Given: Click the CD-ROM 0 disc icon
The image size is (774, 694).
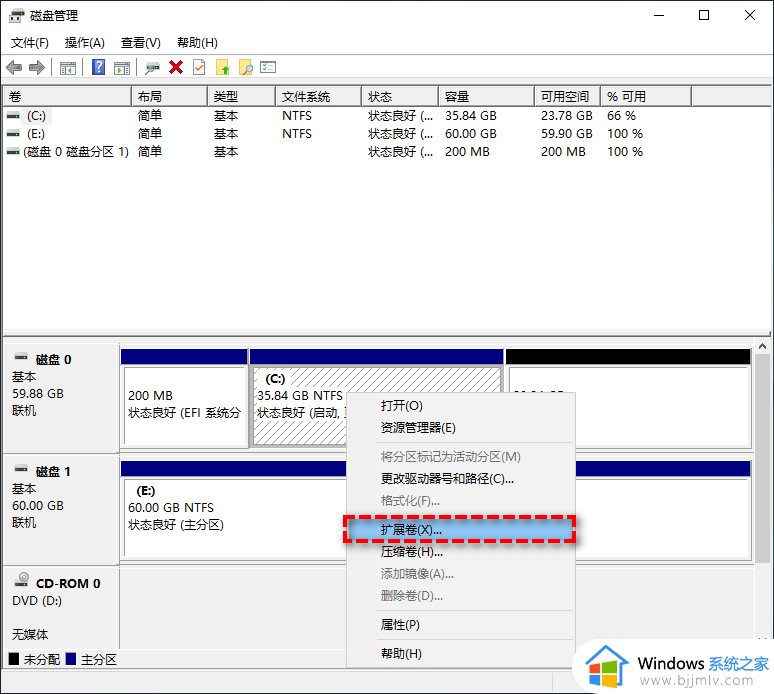Looking at the screenshot, I should (x=22, y=579).
